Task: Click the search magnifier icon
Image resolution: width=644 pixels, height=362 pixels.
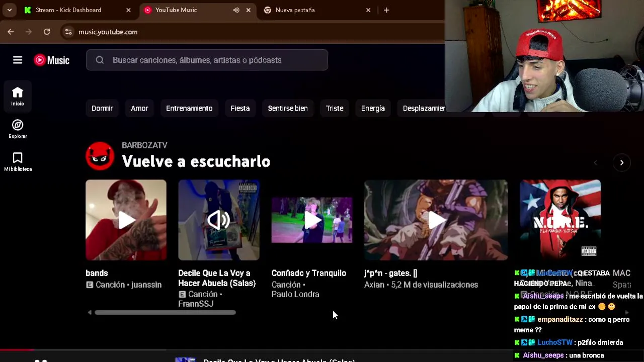Action: point(100,60)
